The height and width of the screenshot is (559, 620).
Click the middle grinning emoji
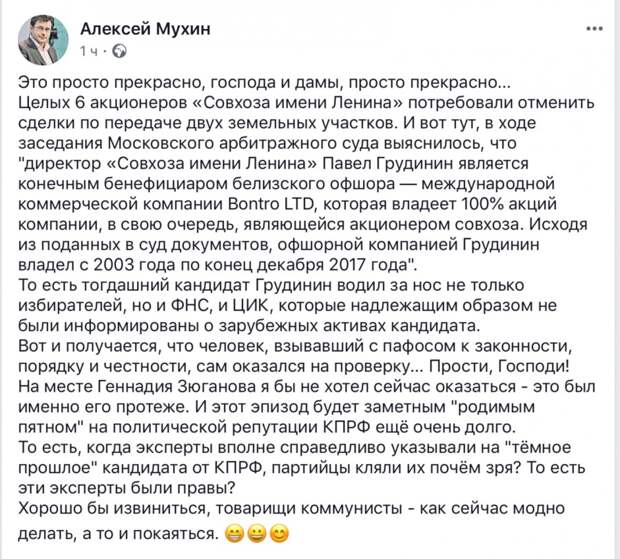pos(257,534)
